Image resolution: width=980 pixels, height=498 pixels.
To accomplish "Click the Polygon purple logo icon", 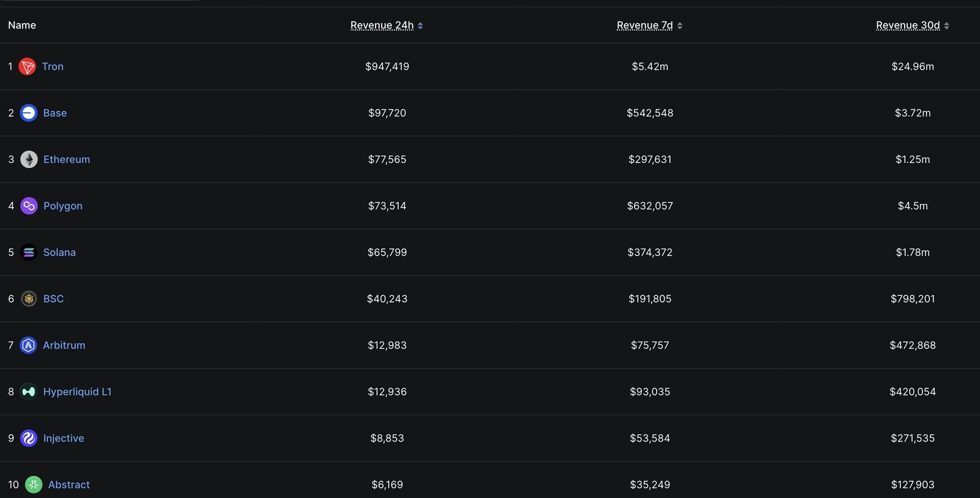I will pos(29,206).
